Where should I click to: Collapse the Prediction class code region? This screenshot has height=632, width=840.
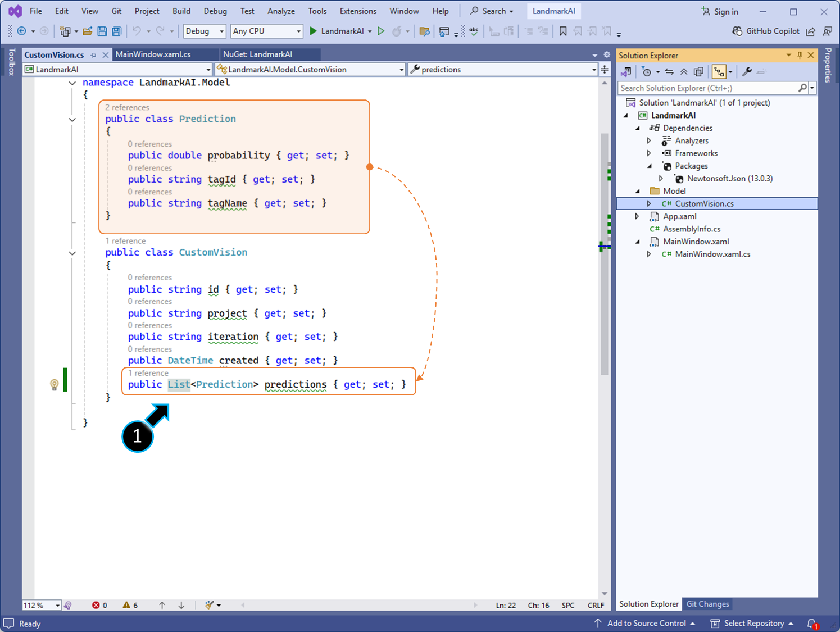[72, 120]
